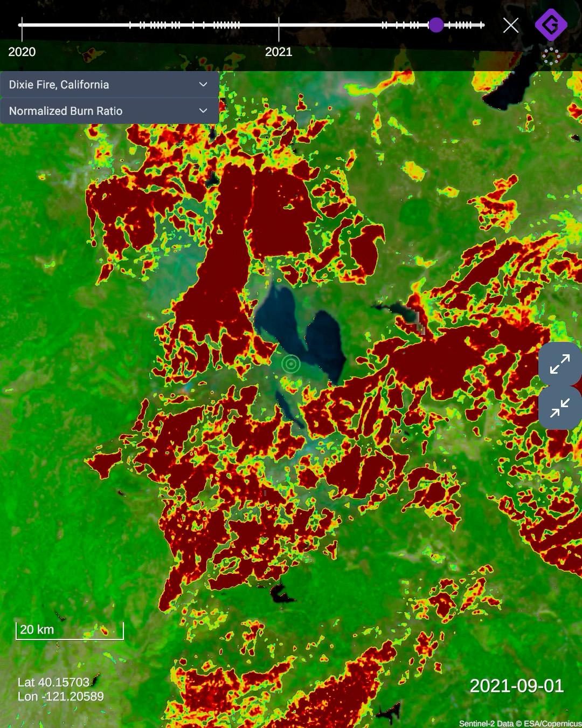
Task: Click the collapse map arrows icon
Action: click(560, 408)
